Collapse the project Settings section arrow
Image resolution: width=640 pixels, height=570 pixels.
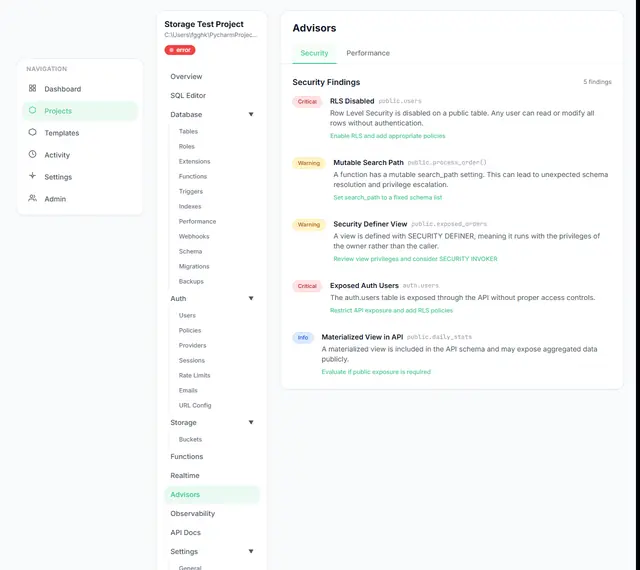pyautogui.click(x=251, y=552)
